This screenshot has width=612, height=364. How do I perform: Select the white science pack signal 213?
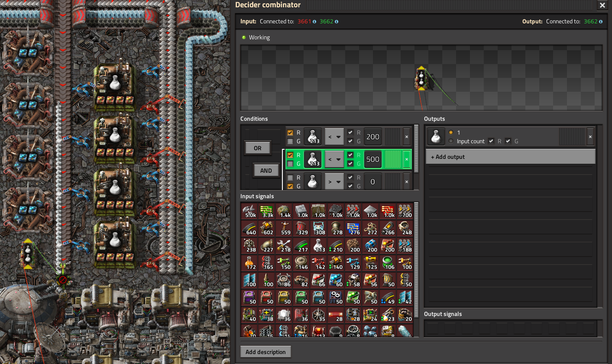[x=319, y=246]
